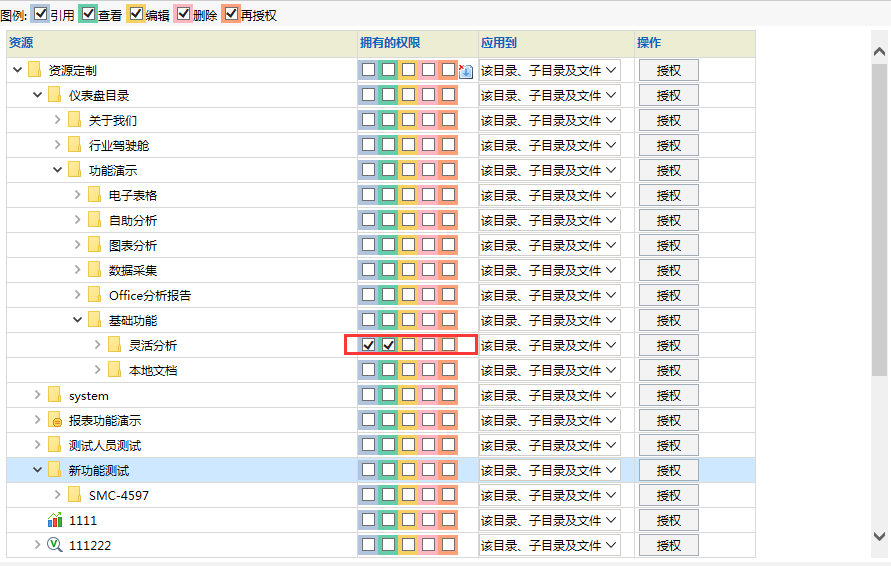Collapse the 功能演示 node
Viewport: 891px width, 566px height.
coord(57,170)
